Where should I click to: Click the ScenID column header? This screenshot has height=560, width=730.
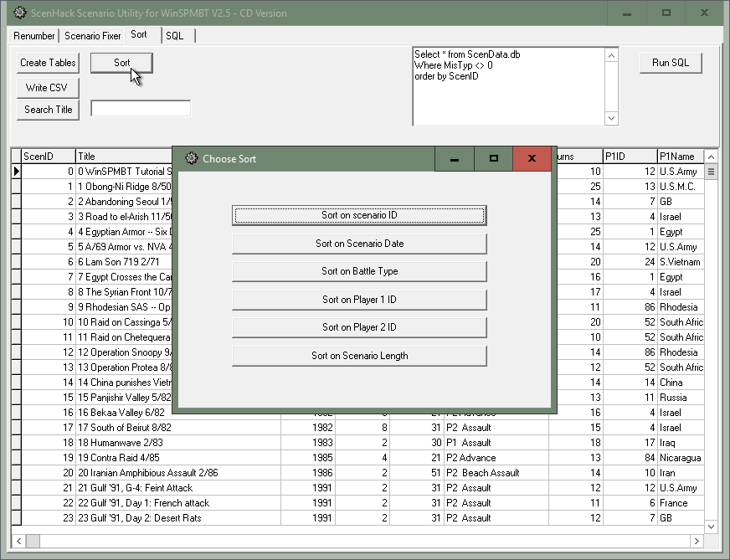pyautogui.click(x=48, y=157)
